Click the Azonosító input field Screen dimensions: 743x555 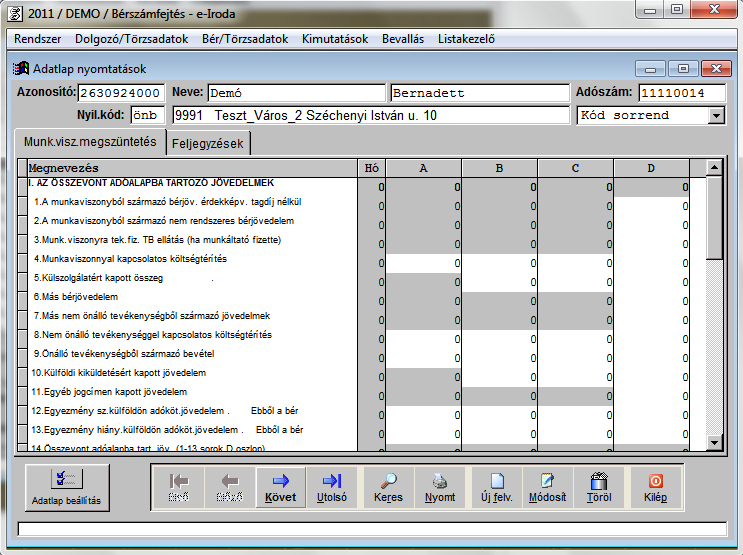point(120,93)
